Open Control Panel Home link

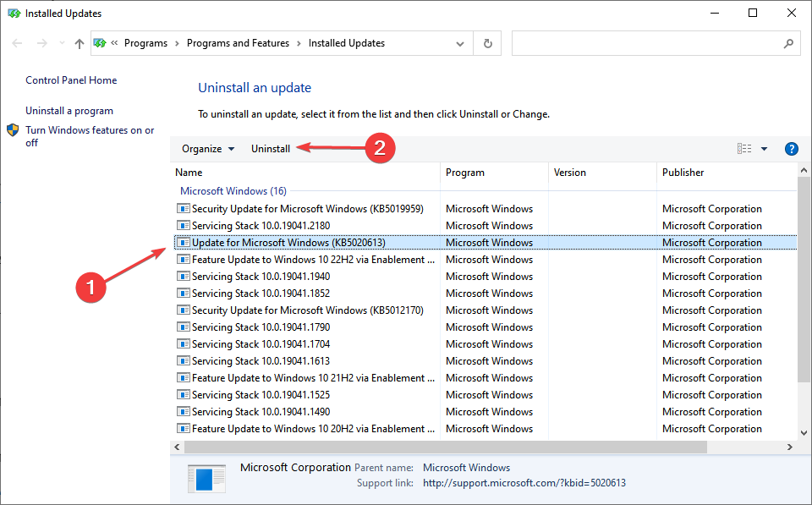point(71,80)
